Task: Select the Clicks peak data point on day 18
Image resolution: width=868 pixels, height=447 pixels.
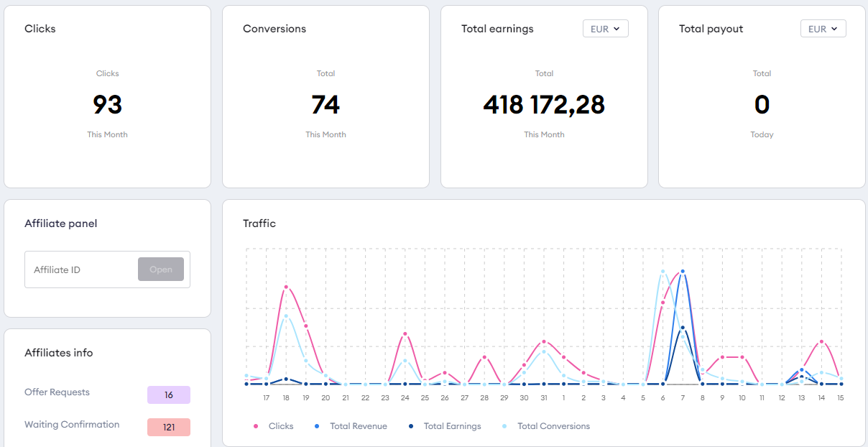Action: 287,286
